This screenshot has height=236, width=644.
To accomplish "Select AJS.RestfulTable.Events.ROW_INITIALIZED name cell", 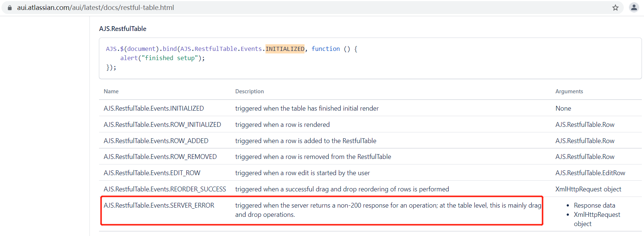I will click(162, 125).
